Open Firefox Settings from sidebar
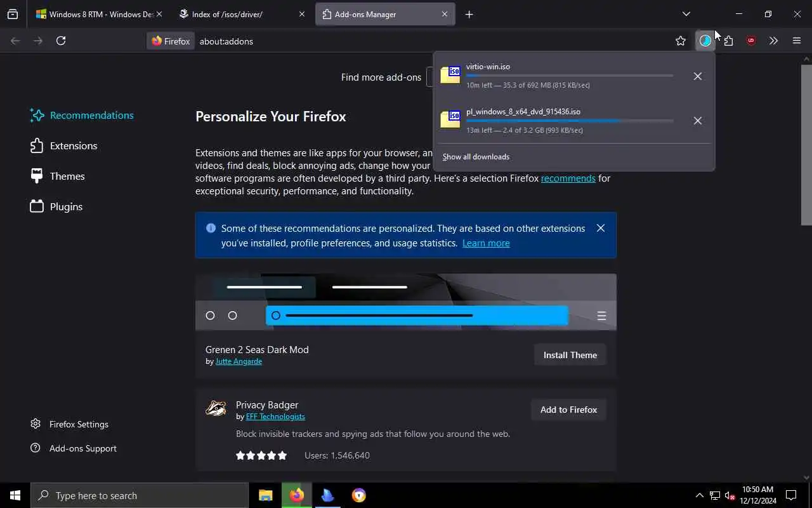This screenshot has height=508, width=812. (x=70, y=424)
